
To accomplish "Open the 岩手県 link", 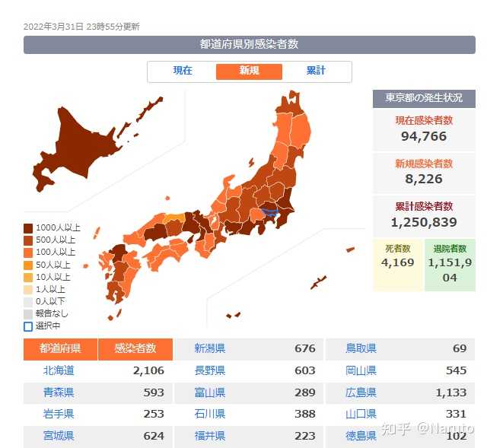I will [59, 414].
